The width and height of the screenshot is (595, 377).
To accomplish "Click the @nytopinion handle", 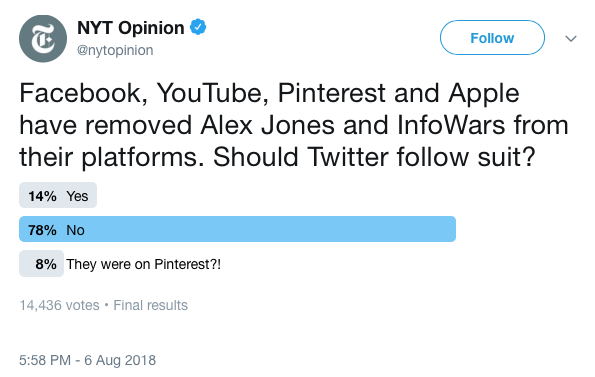I will (115, 50).
